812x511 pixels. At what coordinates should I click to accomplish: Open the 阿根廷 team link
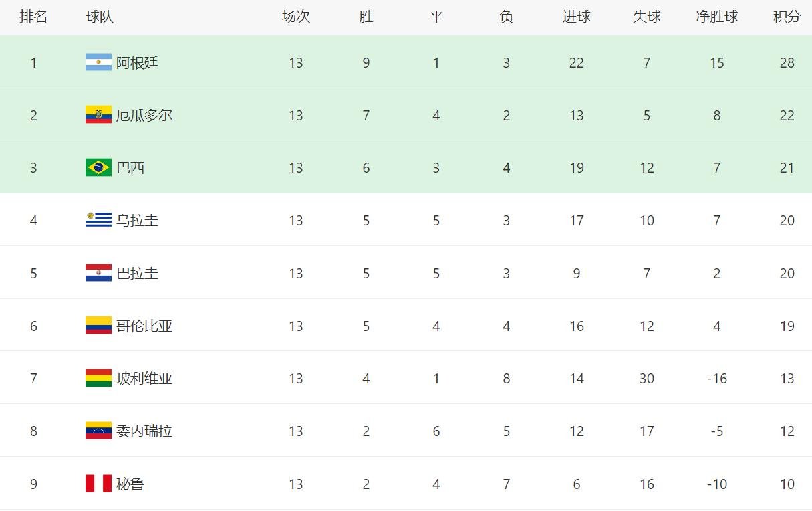click(137, 63)
